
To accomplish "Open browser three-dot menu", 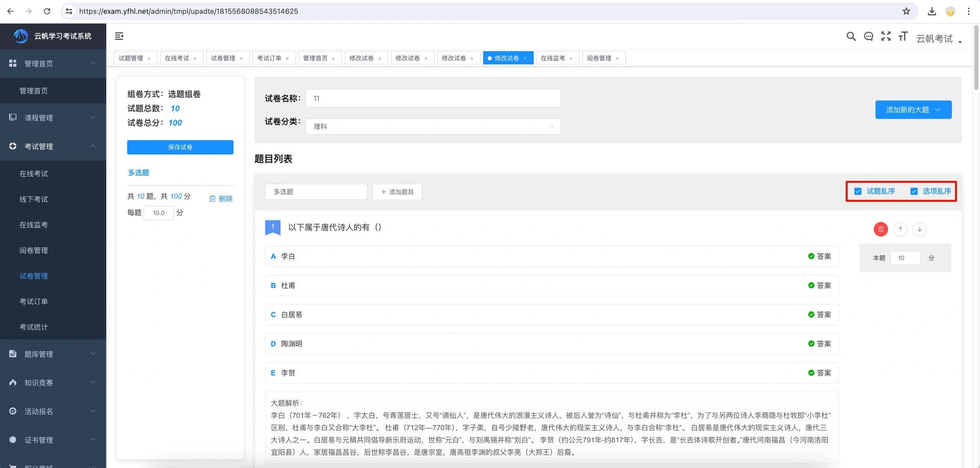I will [x=968, y=11].
